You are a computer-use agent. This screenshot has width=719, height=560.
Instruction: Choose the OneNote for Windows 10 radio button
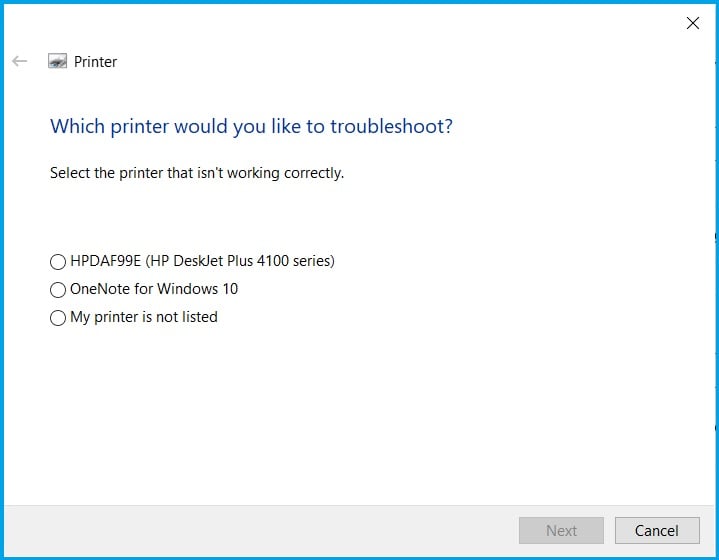point(58,290)
